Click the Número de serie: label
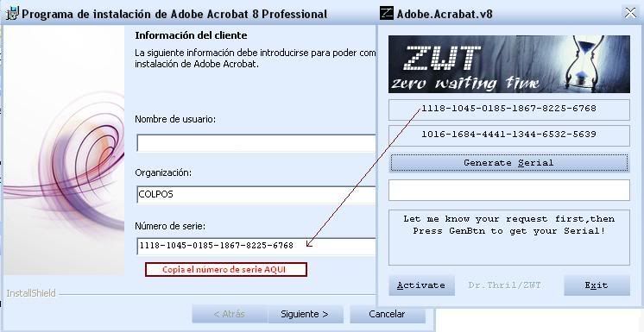Screen dimensions: 644x332 pyautogui.click(x=170, y=226)
